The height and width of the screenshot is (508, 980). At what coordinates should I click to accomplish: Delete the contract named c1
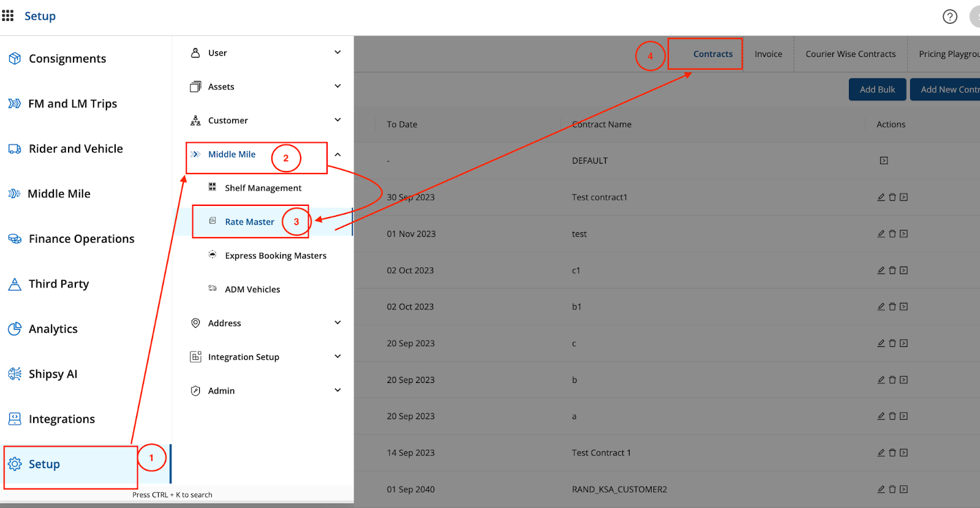[892, 270]
